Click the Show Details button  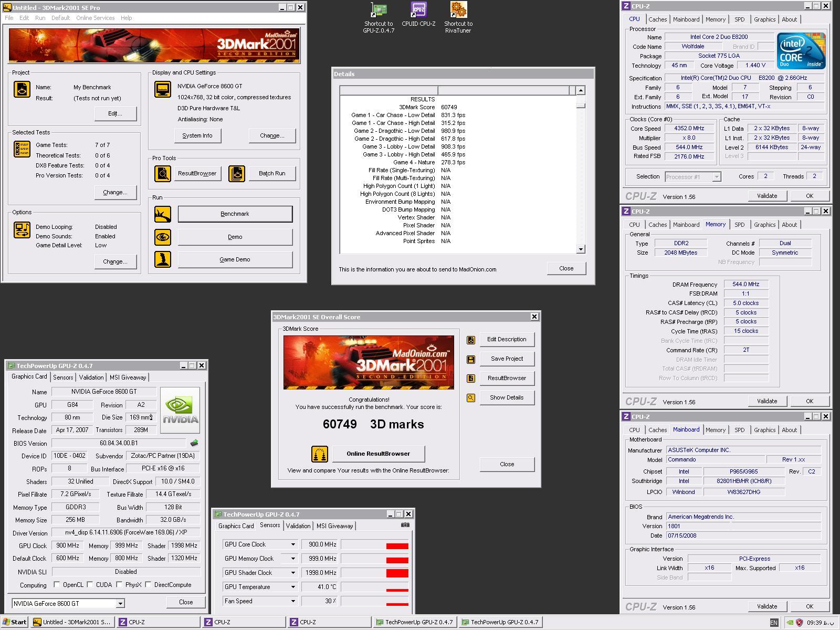507,397
